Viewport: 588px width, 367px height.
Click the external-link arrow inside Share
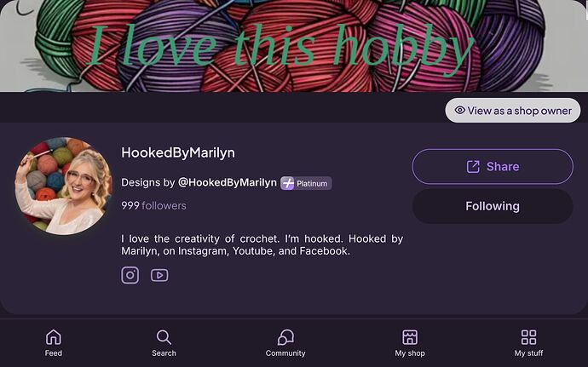pyautogui.click(x=473, y=167)
